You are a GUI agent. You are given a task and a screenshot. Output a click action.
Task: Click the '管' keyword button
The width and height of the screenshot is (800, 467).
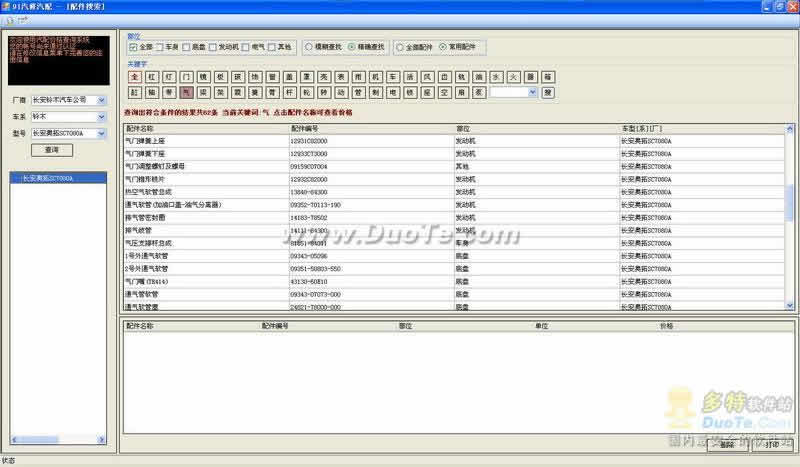pos(358,92)
